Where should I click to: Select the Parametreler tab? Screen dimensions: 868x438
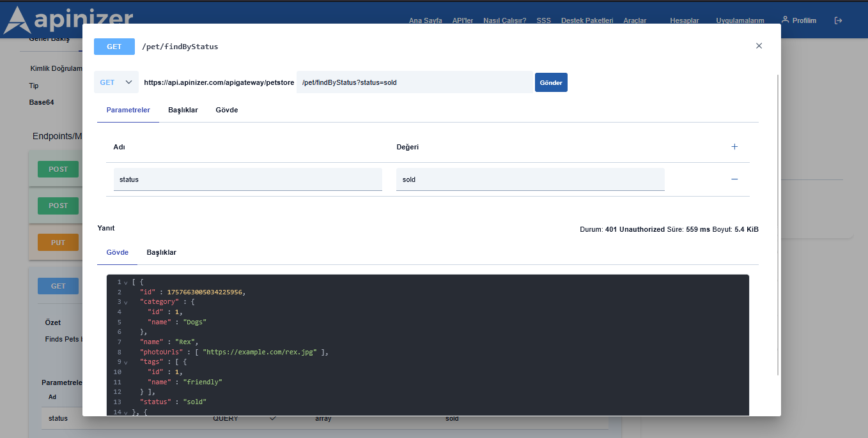tap(128, 110)
